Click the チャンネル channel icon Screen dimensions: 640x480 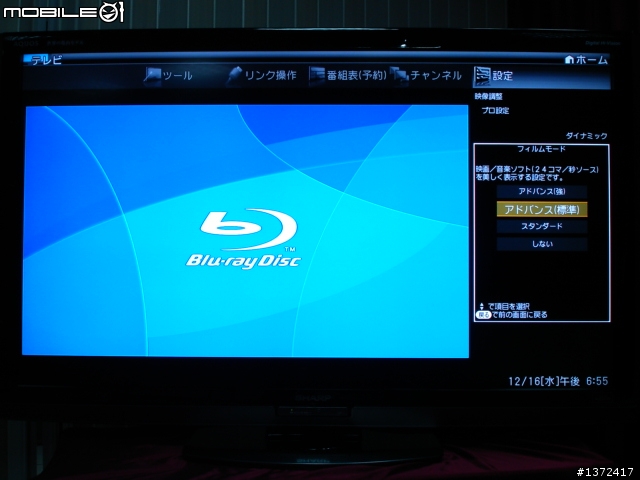pyautogui.click(x=399, y=76)
